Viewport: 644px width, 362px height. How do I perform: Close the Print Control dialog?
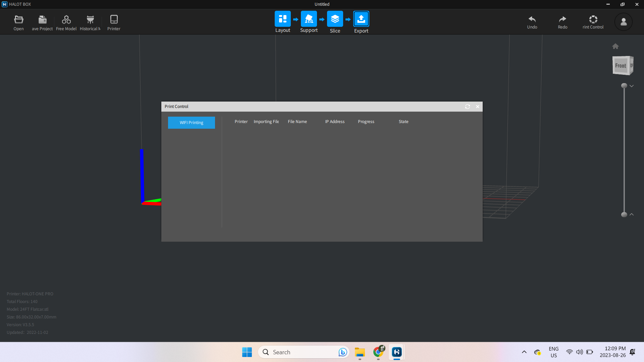pyautogui.click(x=477, y=107)
